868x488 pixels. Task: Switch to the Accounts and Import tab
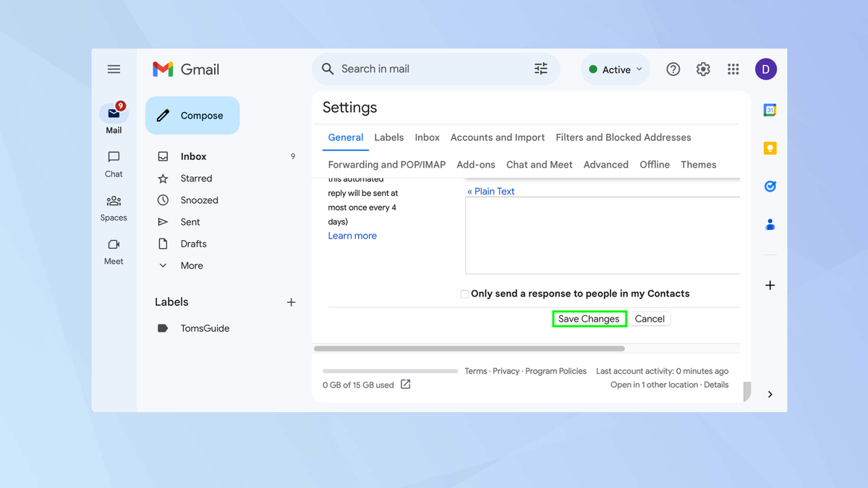(497, 137)
